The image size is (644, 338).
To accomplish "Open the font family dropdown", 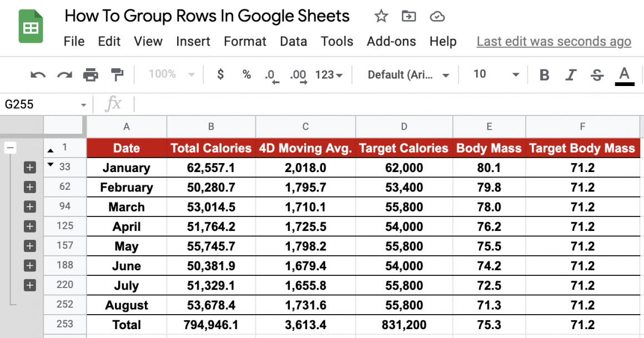I will coord(408,75).
